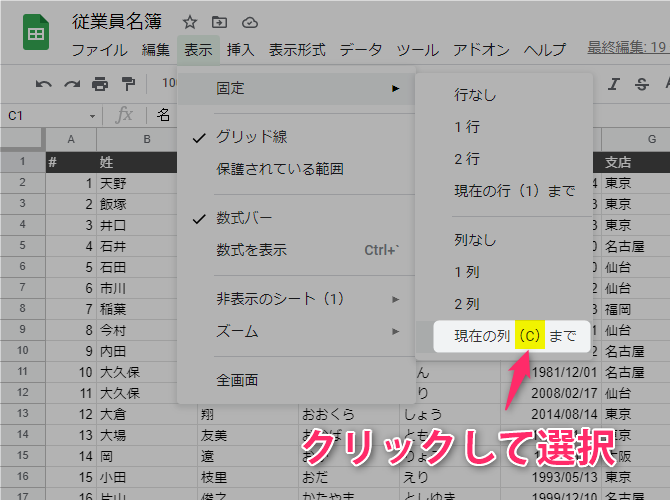Select 2 行 freeze option
This screenshot has width=670, height=500.
(504, 159)
